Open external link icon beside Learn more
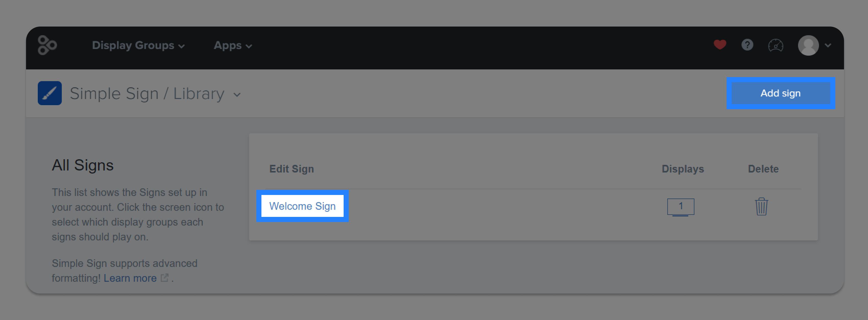868x320 pixels. coord(164,278)
